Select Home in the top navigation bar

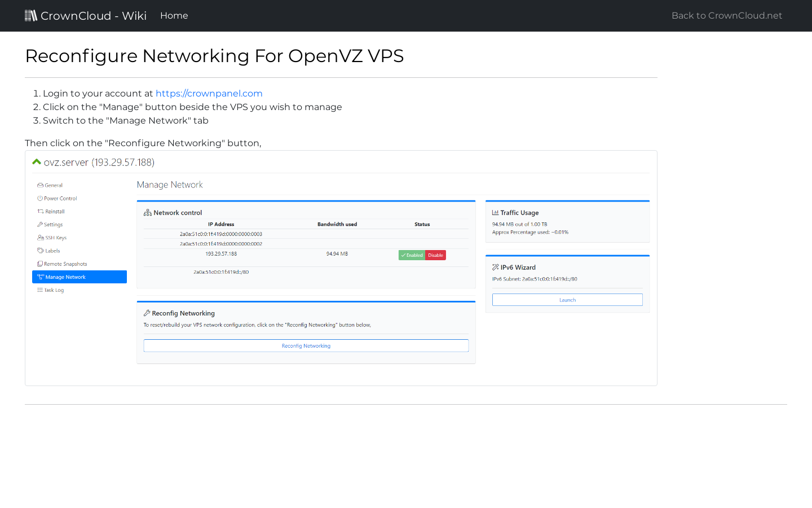point(174,15)
